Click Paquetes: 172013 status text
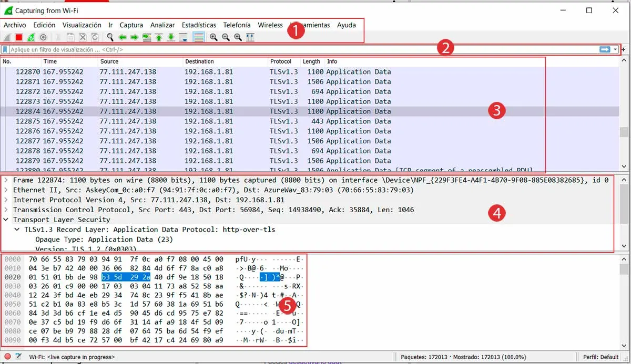The image size is (631, 364). 425,357
